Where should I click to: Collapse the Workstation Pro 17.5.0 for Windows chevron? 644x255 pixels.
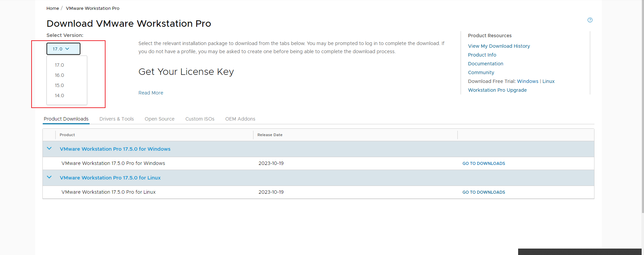49,148
